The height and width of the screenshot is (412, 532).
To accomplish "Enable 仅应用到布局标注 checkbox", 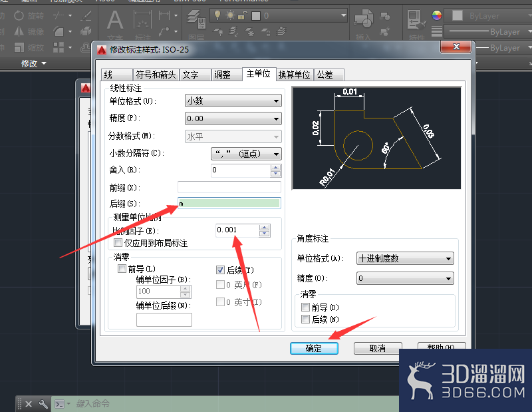I will tap(118, 243).
